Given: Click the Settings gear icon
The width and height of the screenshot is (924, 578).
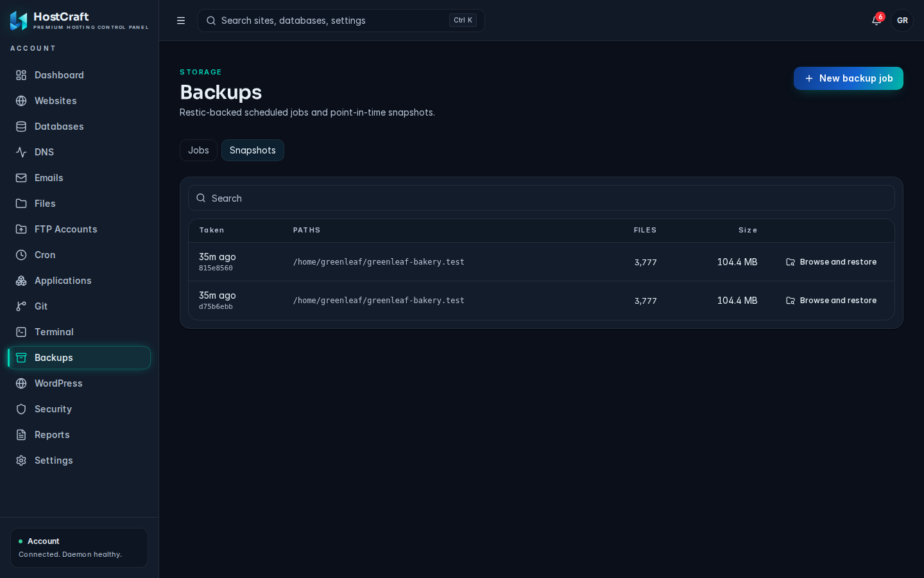Looking at the screenshot, I should 21,460.
